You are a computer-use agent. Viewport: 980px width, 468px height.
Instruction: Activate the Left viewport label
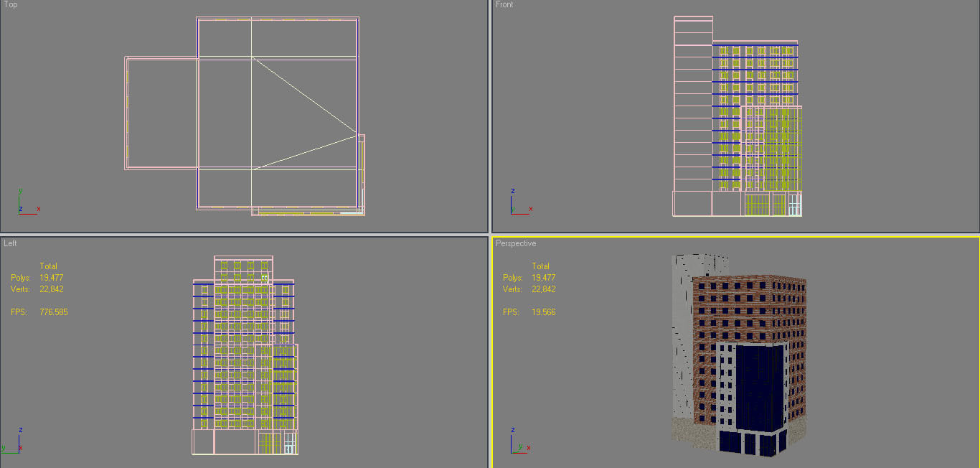point(10,243)
